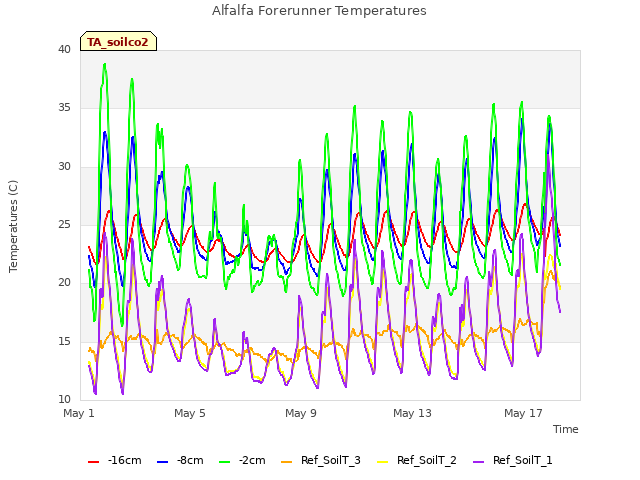Click the 35 y-axis tick label
This screenshot has width=640, height=480.
64,108
